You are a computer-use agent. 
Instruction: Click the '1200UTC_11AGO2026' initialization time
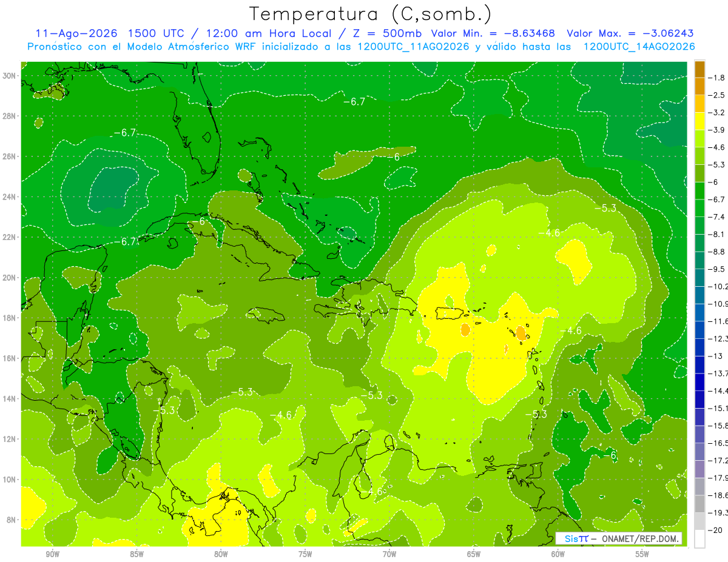414,47
